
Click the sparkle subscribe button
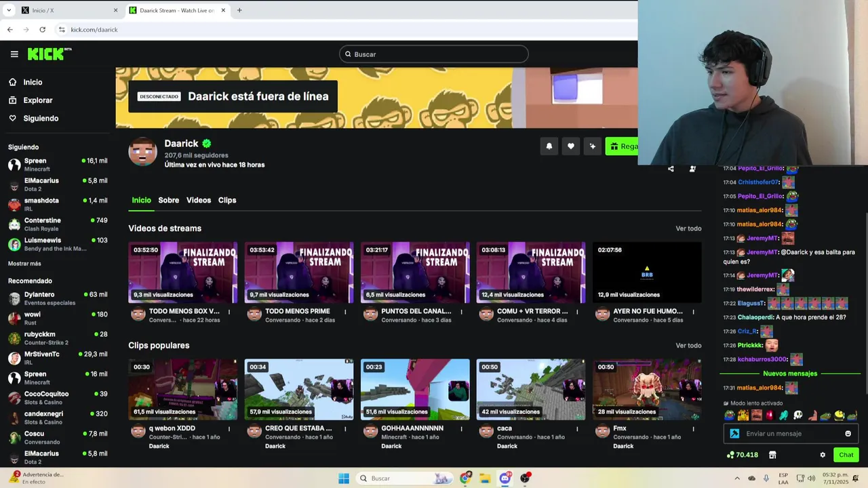coord(593,146)
